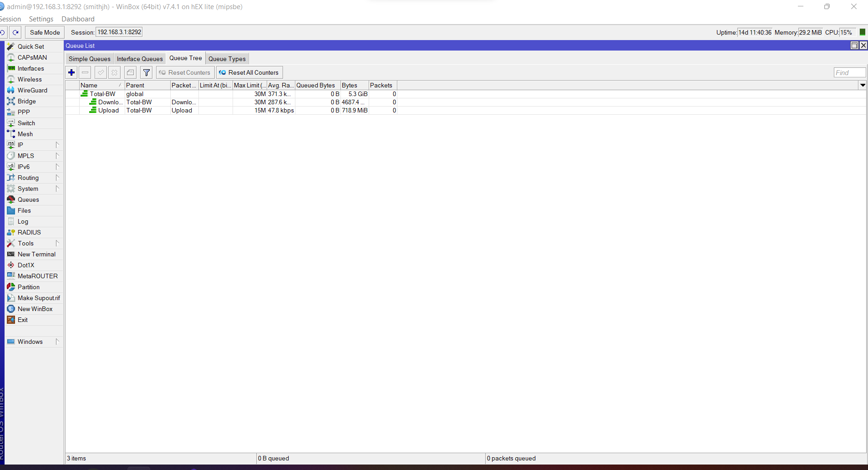Click the Reset Counters button
868x470 pixels.
point(185,72)
